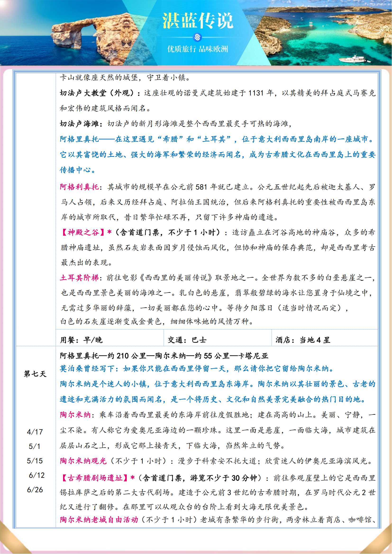Click the 优质旅行 品味欧洲 slogan text
The image size is (392, 554).
tap(197, 49)
